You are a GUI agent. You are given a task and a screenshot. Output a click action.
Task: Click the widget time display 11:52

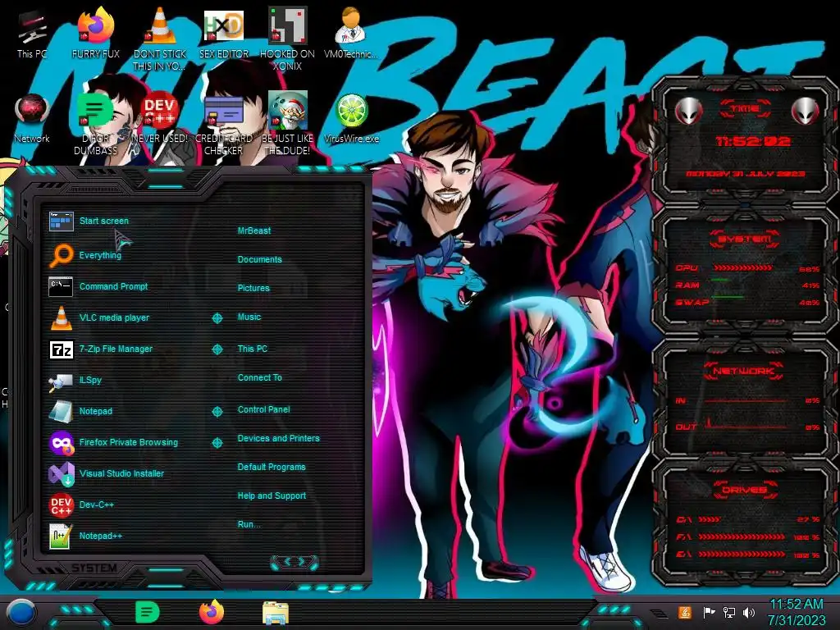click(753, 141)
